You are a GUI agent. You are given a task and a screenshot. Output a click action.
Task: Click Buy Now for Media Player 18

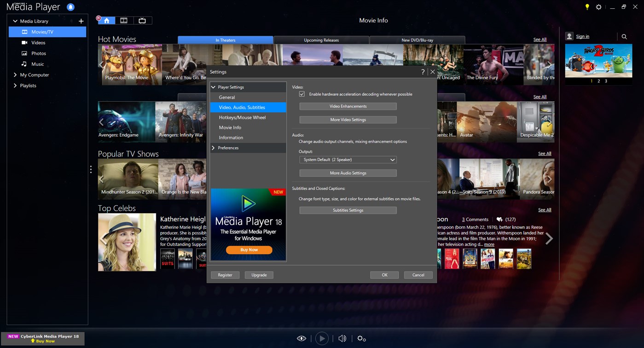click(249, 249)
